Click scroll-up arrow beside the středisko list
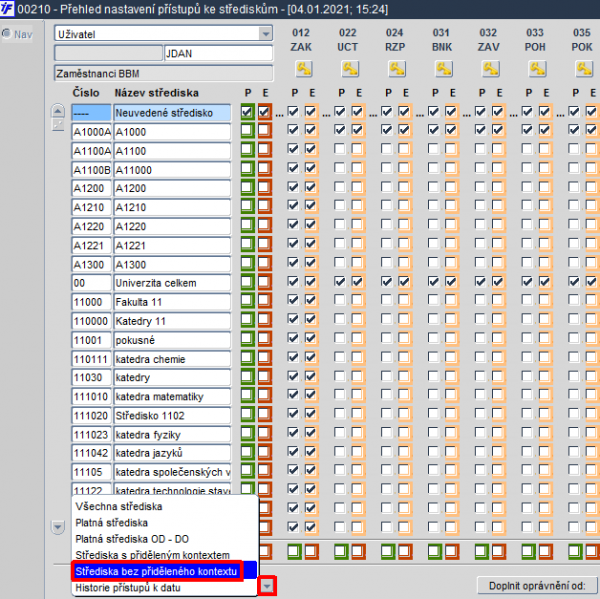Viewport: 600px width, 599px height. click(x=58, y=111)
